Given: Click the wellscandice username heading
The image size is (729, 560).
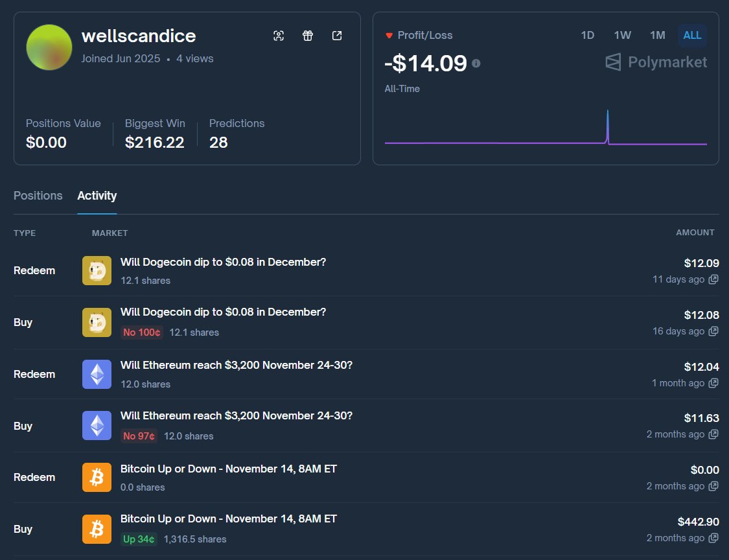Looking at the screenshot, I should coord(139,36).
